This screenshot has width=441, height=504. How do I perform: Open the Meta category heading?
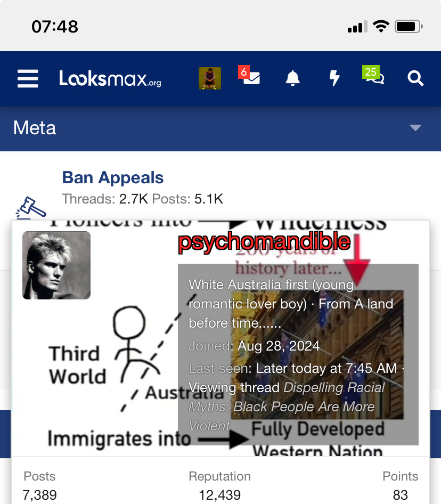35,128
